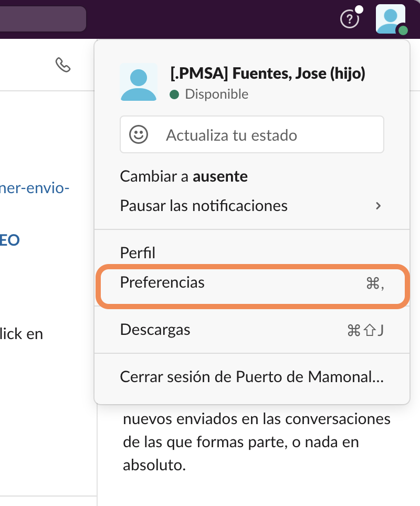The width and height of the screenshot is (420, 506).
Task: Click "Cerrar sesión de Puerto de Mamonal"
Action: coord(252,377)
